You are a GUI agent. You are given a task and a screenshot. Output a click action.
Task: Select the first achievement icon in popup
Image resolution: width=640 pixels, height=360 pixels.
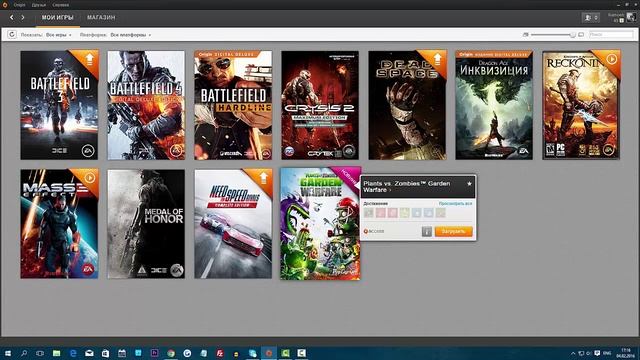click(x=369, y=213)
